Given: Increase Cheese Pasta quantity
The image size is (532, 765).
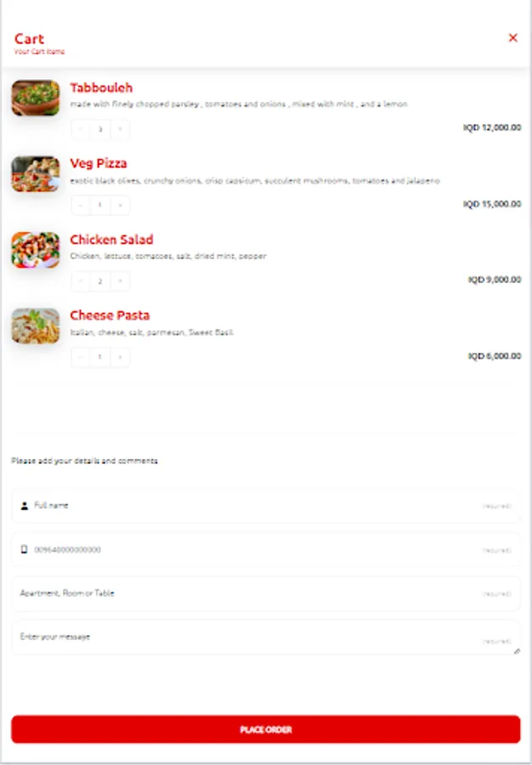Looking at the screenshot, I should (x=120, y=357).
